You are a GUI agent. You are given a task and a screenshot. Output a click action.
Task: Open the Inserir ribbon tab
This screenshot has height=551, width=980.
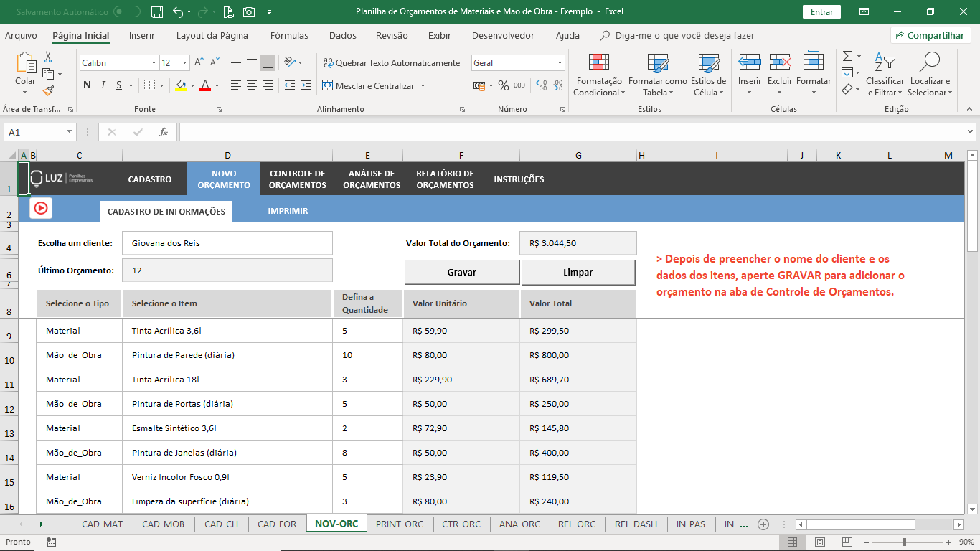(142, 35)
